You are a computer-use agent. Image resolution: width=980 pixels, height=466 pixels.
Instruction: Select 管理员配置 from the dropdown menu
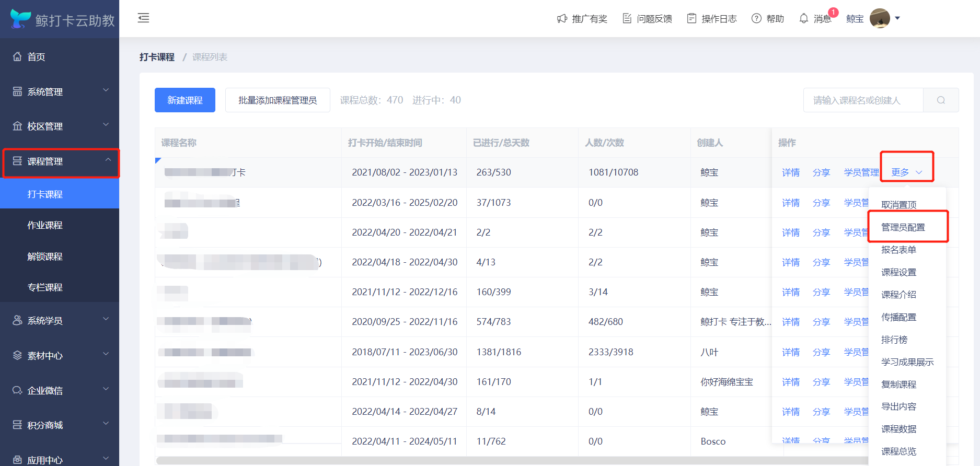(903, 227)
